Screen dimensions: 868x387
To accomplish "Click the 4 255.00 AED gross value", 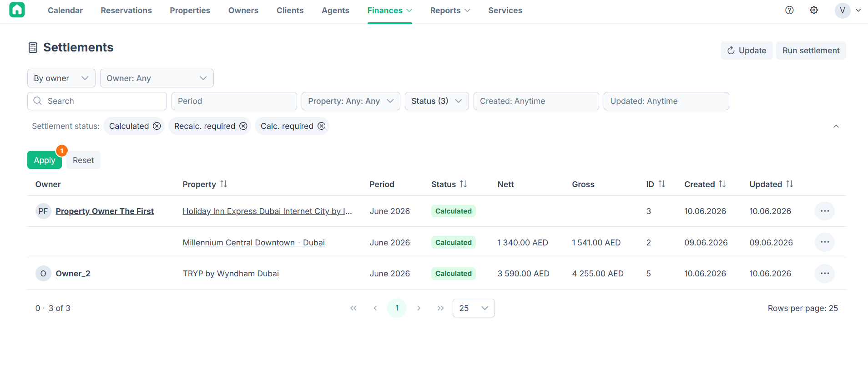I will pos(598,274).
